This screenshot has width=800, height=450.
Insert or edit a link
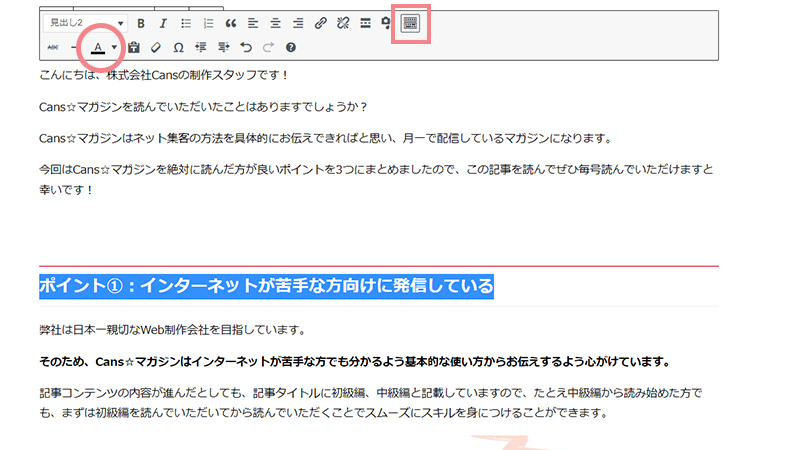click(x=320, y=23)
